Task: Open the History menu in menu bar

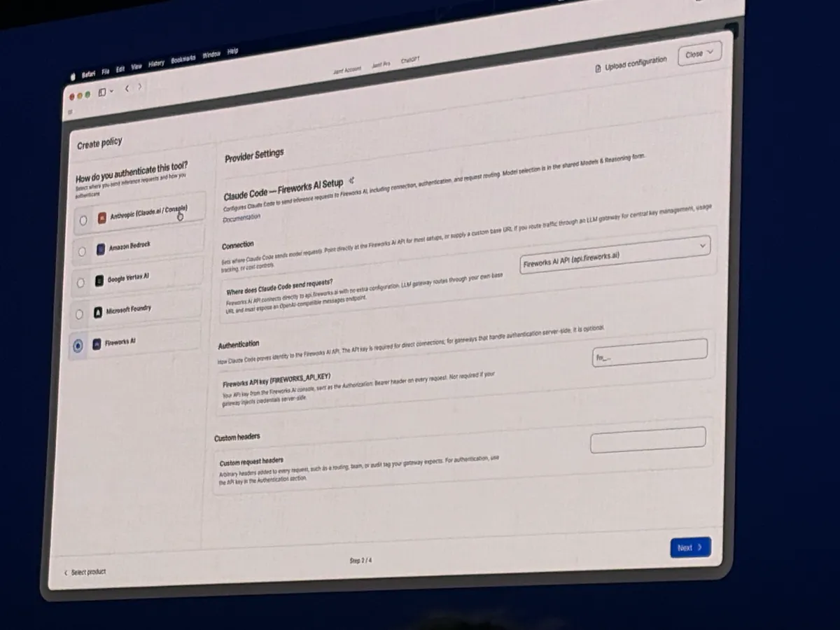Action: tap(156, 64)
